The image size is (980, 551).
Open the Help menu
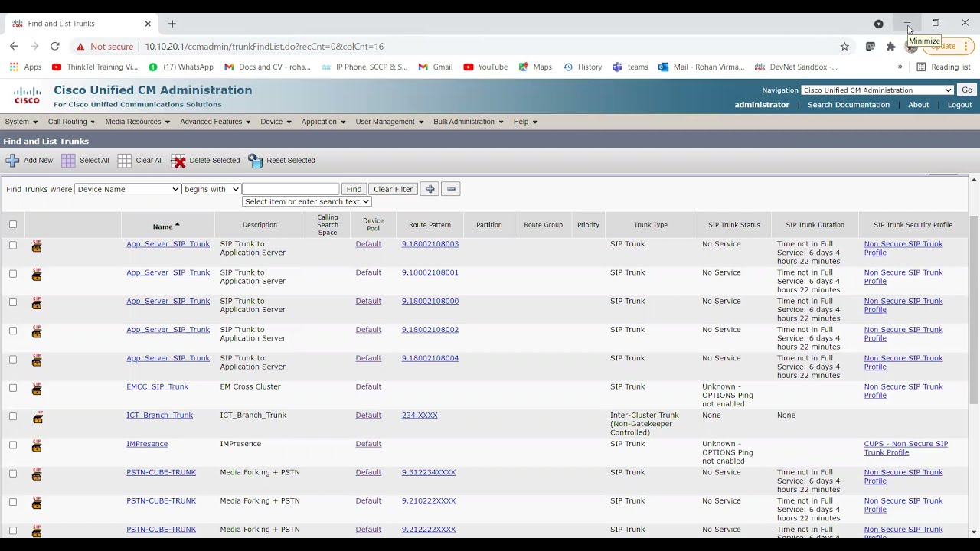coord(525,122)
